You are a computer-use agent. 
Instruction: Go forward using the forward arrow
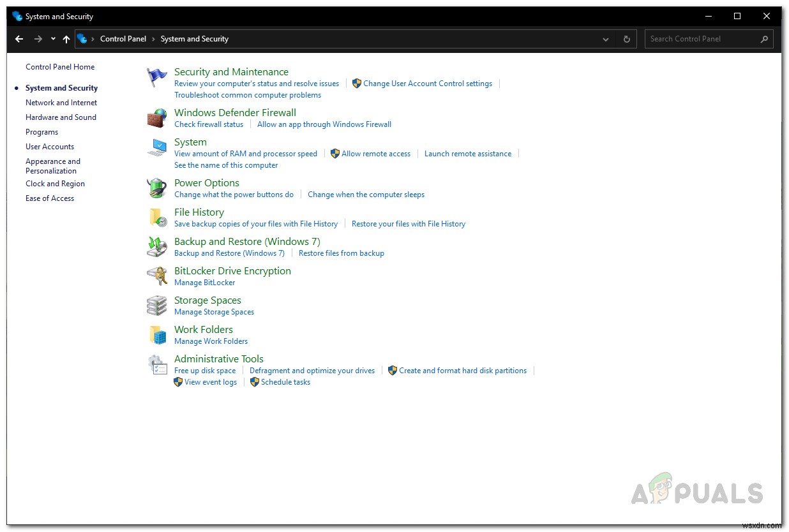pos(38,39)
